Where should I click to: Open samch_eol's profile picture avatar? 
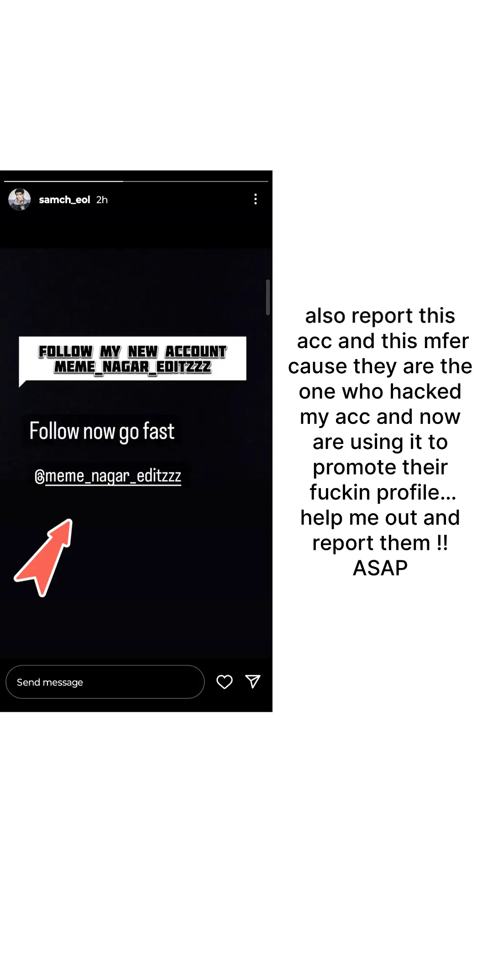(20, 199)
